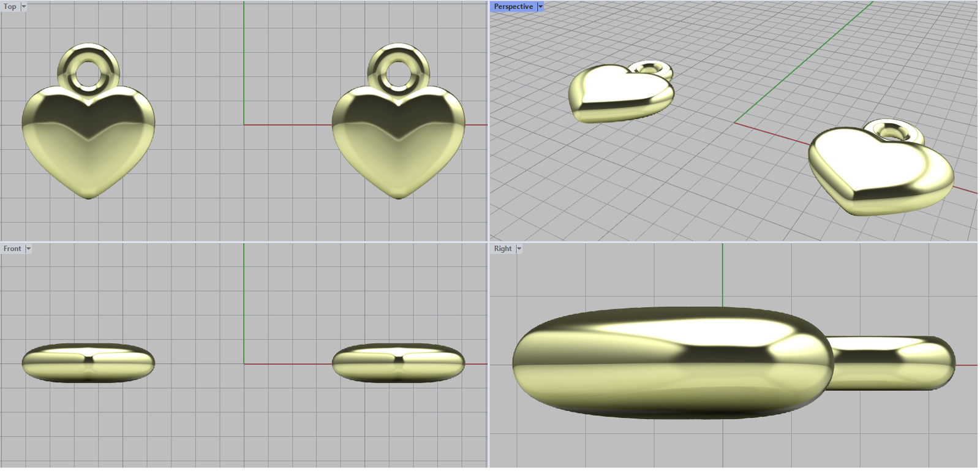The image size is (980, 473).
Task: Expand the Perspective viewport menu arrow
Action: point(540,7)
